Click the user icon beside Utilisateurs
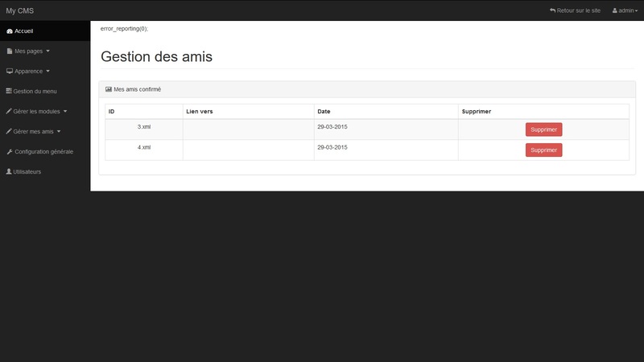This screenshot has width=644, height=362. [x=9, y=171]
